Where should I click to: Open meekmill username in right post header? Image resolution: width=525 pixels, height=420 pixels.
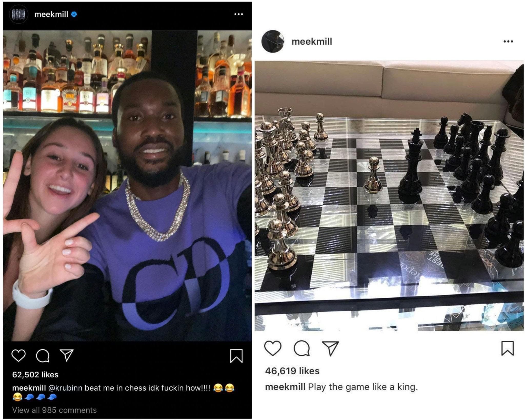312,42
